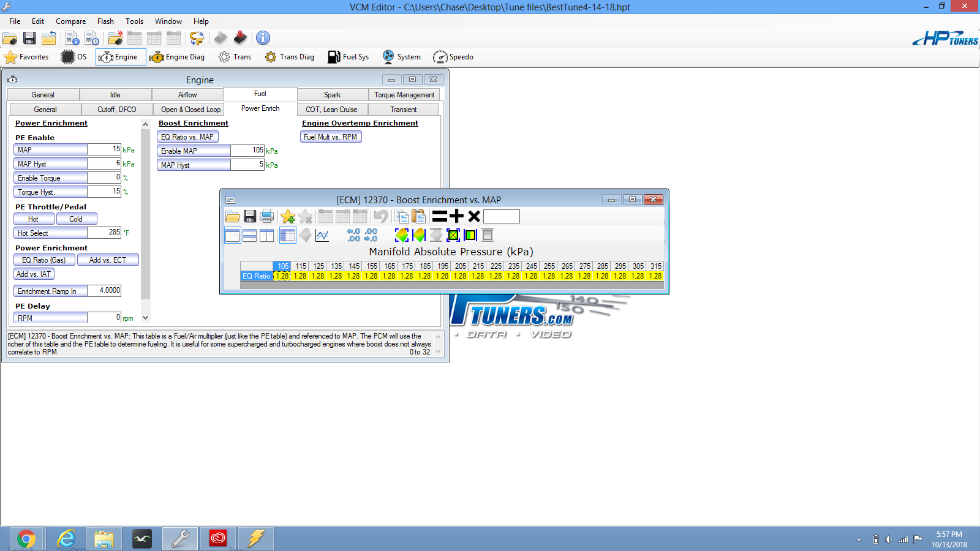The height and width of the screenshot is (551, 980).
Task: Open the Fuel Sys toolbar section
Action: (x=349, y=57)
